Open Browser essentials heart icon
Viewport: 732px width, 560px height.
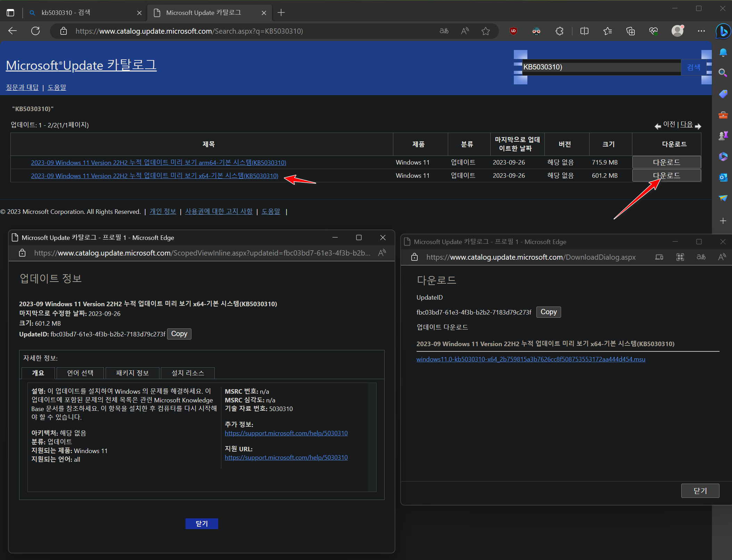[653, 31]
